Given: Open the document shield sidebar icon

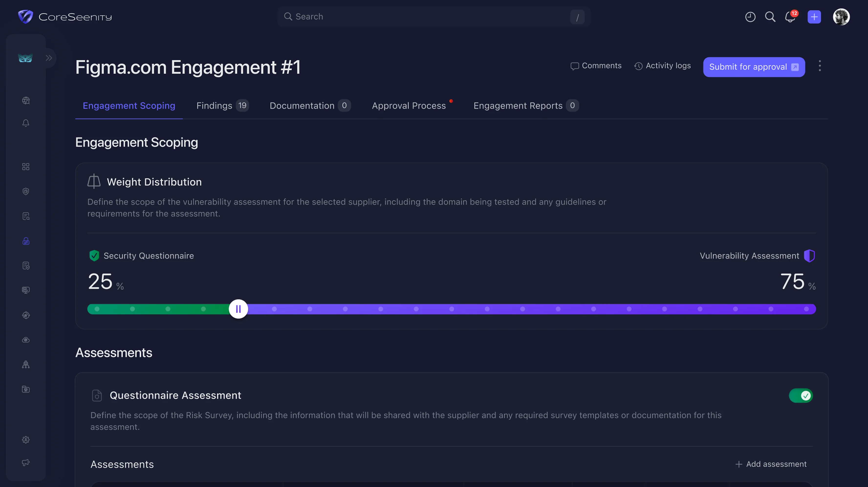Looking at the screenshot, I should (x=26, y=266).
